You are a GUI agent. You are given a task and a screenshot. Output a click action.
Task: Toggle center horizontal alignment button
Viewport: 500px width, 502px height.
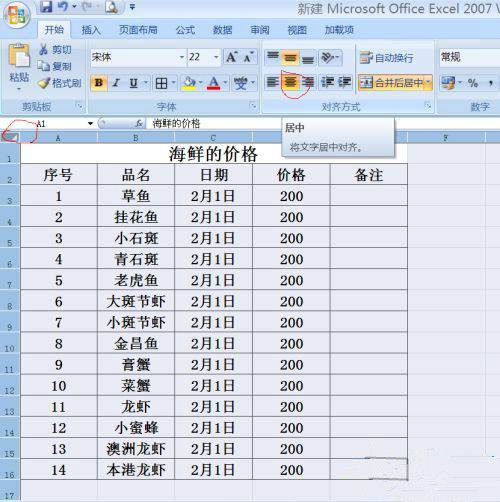point(290,82)
